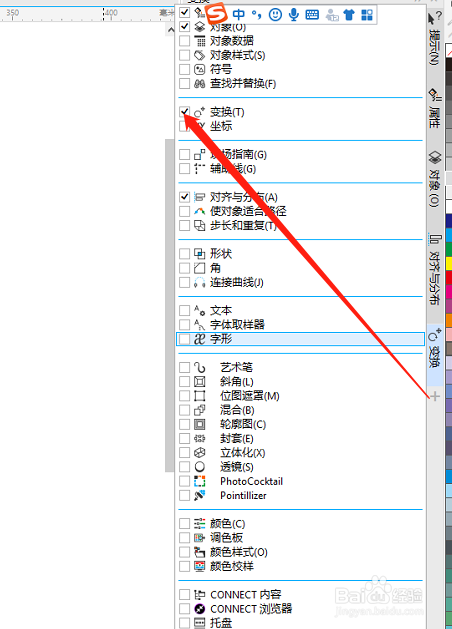Choose Pointillizer from the docker list
This screenshot has height=629, width=452.
243,495
